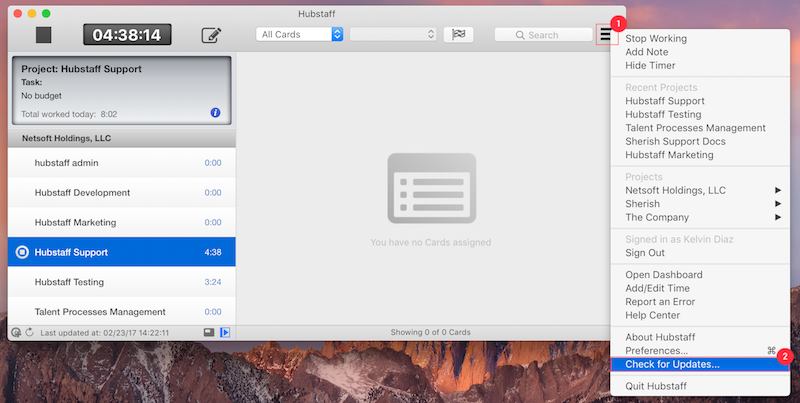Stop the timer with the square button

[x=43, y=35]
